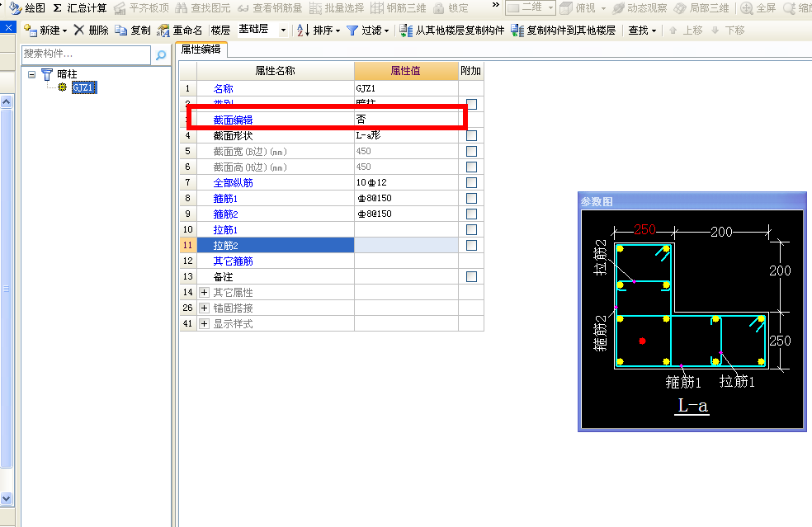Open 局部三维 partial 3D view
This screenshot has height=527, width=812.
tap(701, 7)
